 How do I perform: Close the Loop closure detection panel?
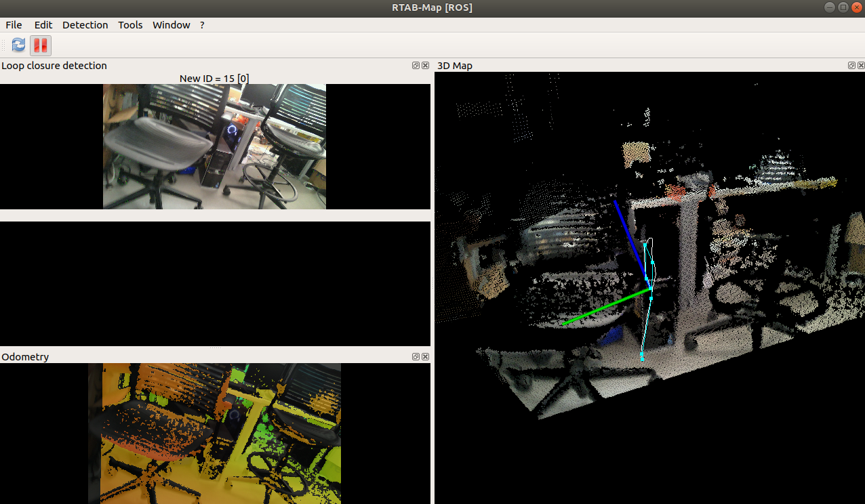[x=425, y=66]
